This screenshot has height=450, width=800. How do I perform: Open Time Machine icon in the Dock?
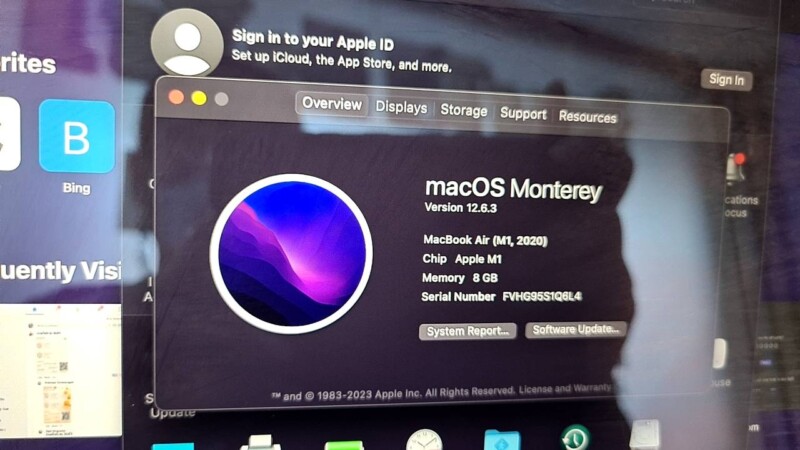pos(576,438)
